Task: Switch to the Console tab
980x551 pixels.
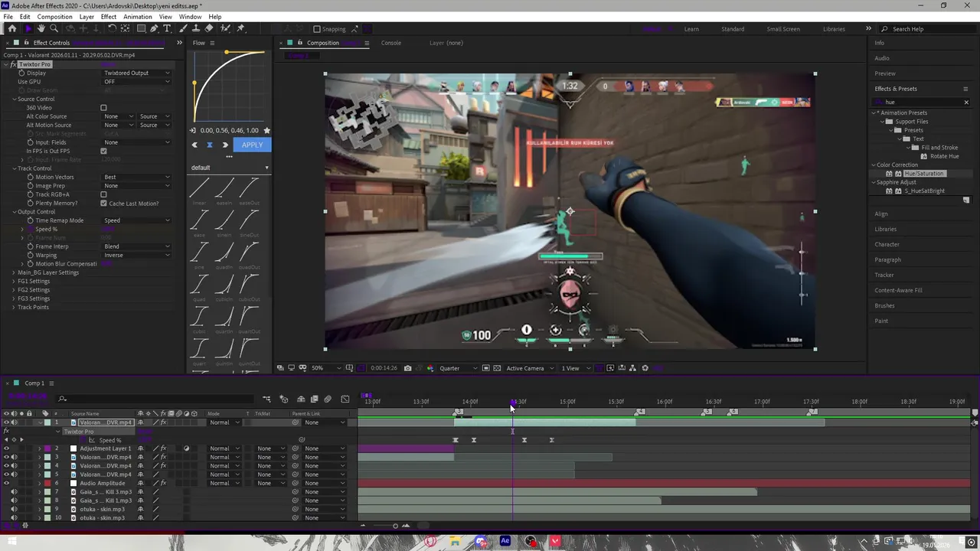Action: pyautogui.click(x=391, y=43)
